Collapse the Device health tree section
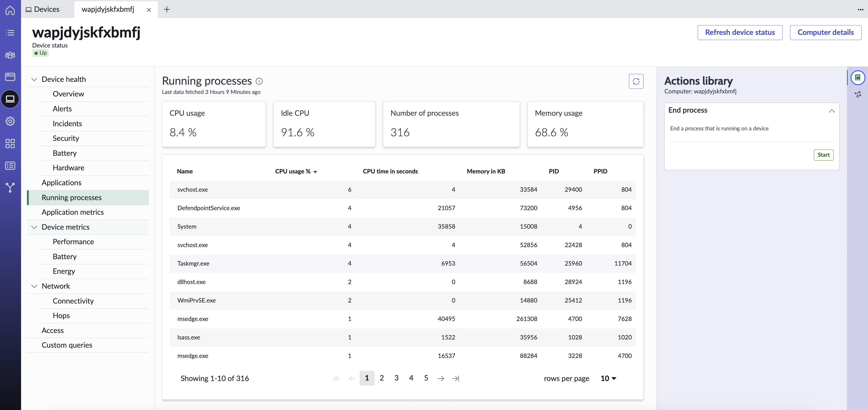Viewport: 868px width, 410px height. pos(34,80)
